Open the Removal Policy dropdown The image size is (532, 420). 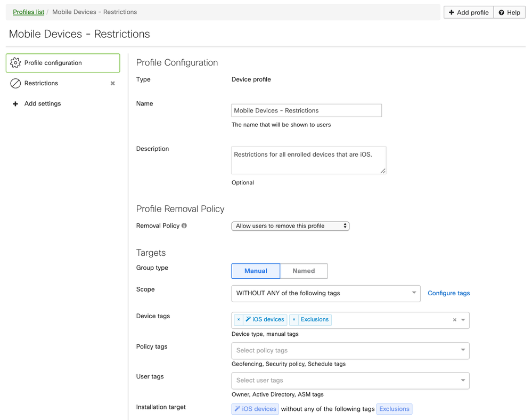[x=290, y=226]
